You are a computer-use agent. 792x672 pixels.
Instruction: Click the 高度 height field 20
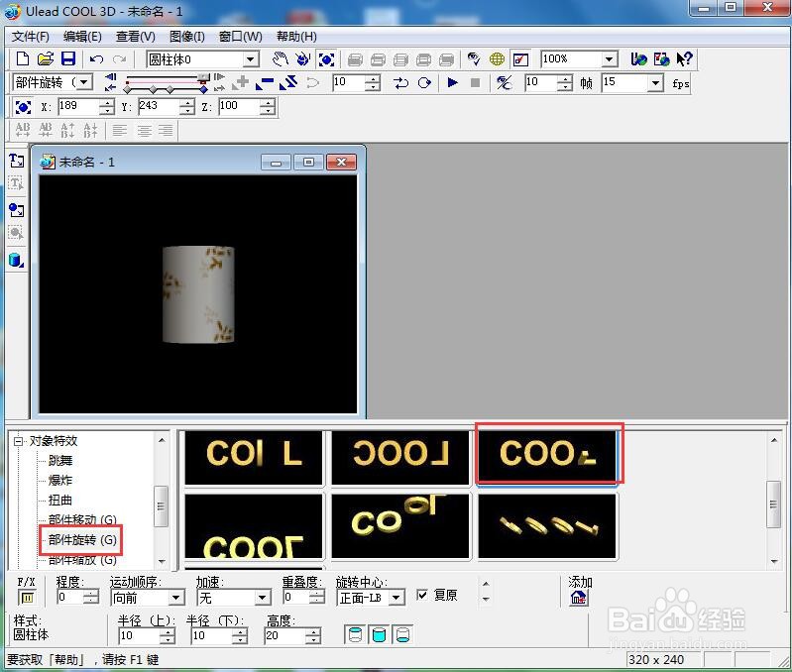285,636
